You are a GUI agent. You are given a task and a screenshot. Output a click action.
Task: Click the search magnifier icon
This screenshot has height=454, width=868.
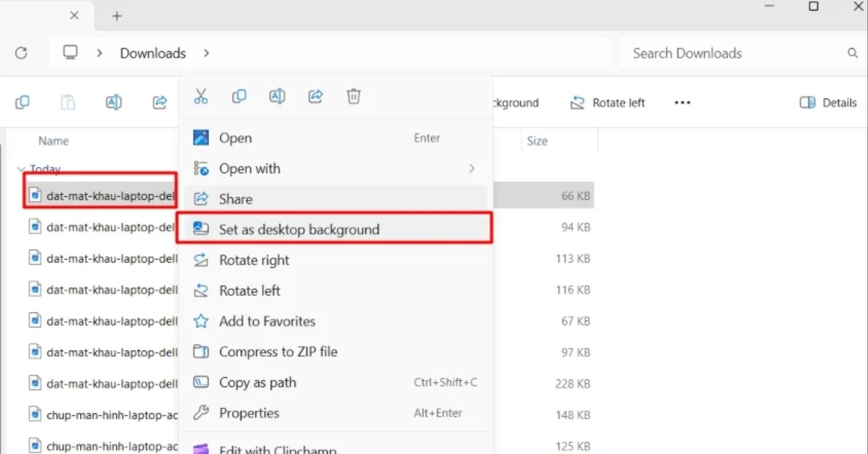(x=853, y=53)
